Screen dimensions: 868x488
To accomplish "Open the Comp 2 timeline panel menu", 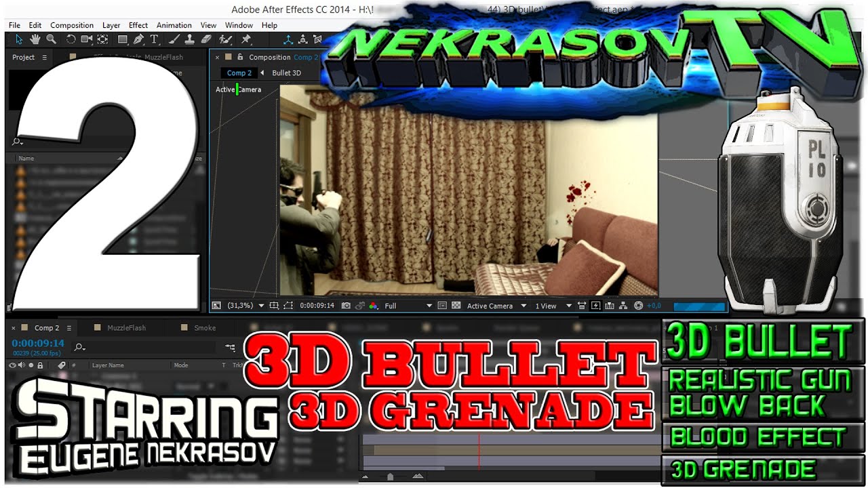I will [68, 328].
